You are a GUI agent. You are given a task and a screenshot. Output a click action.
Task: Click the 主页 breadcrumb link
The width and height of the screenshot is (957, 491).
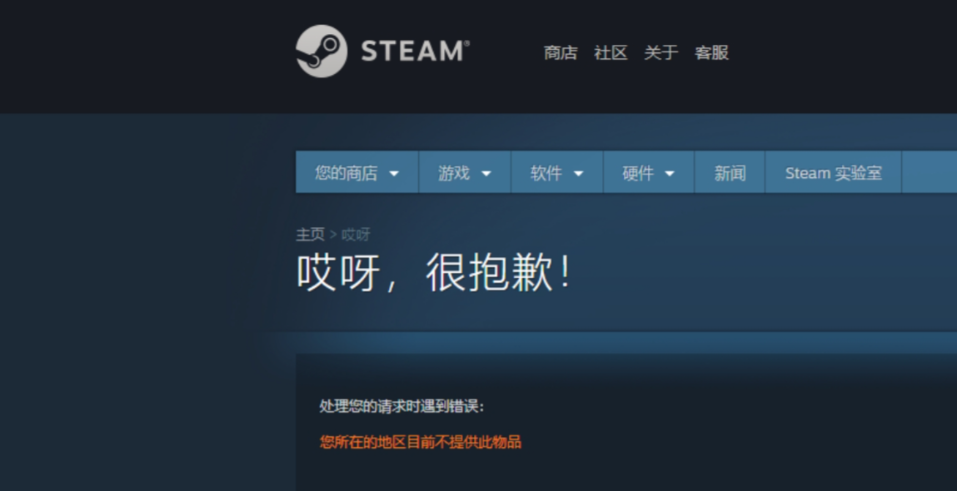click(x=310, y=235)
